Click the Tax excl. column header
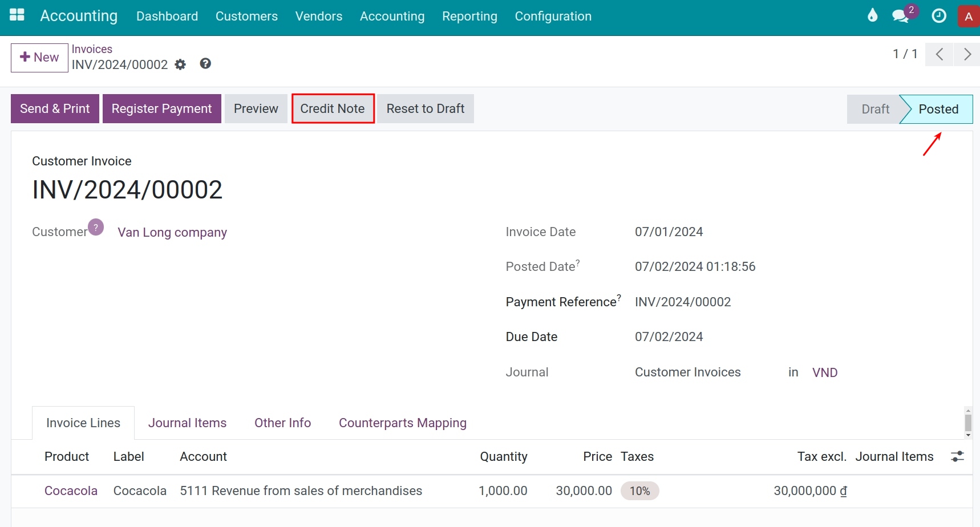 [x=822, y=456]
